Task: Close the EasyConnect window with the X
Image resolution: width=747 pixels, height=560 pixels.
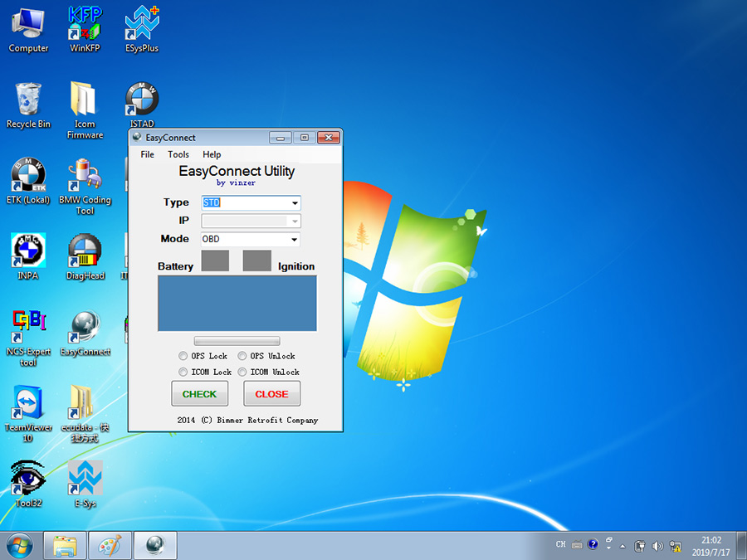Action: [328, 138]
